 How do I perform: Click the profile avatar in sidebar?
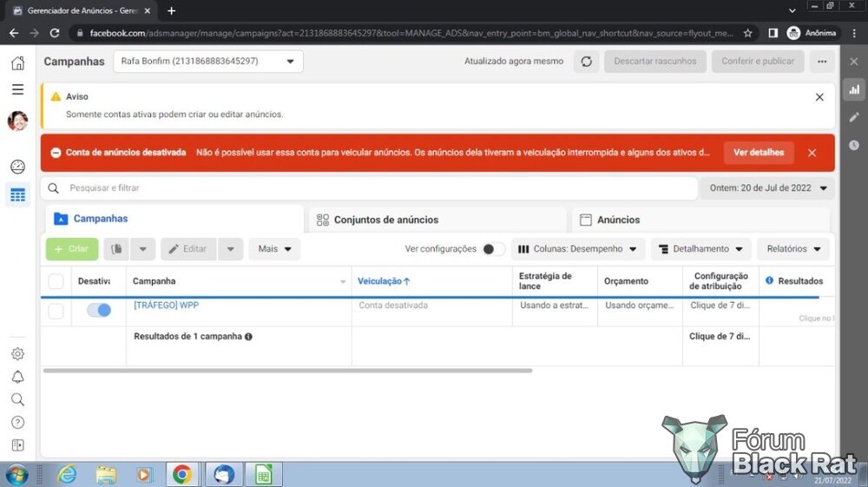[17, 121]
